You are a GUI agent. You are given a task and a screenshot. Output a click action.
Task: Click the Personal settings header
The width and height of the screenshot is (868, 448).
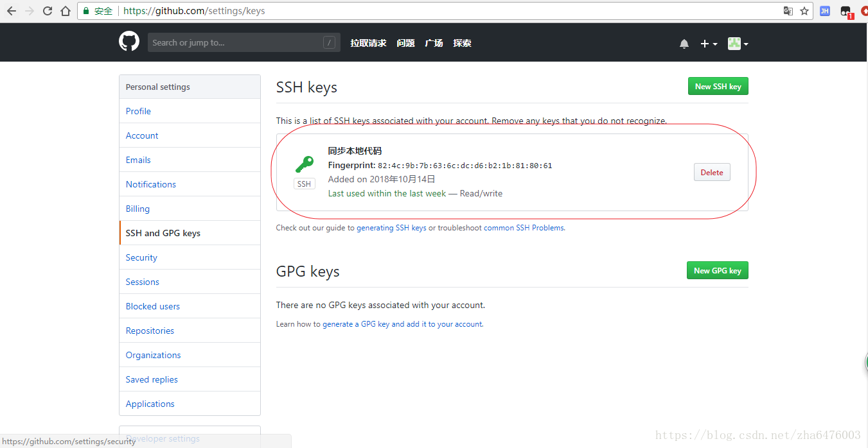coord(190,87)
